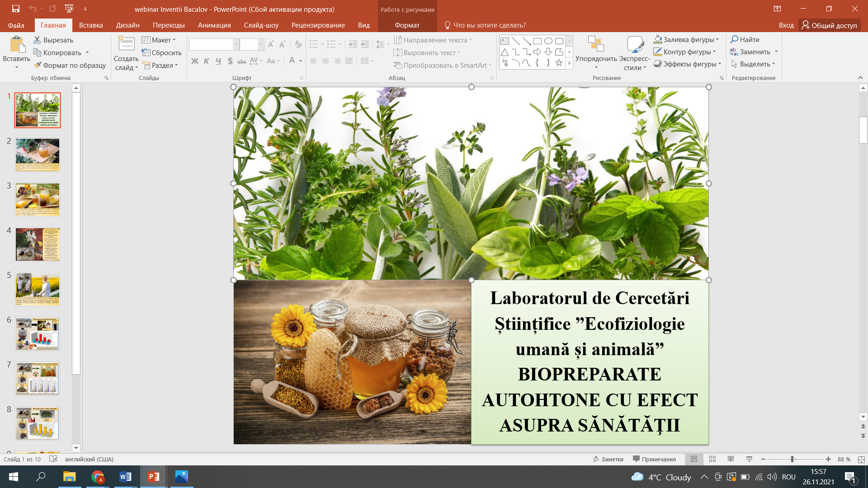The width and height of the screenshot is (868, 488).
Task: Click the Arrange (Упорядочить) icon
Action: tap(596, 44)
